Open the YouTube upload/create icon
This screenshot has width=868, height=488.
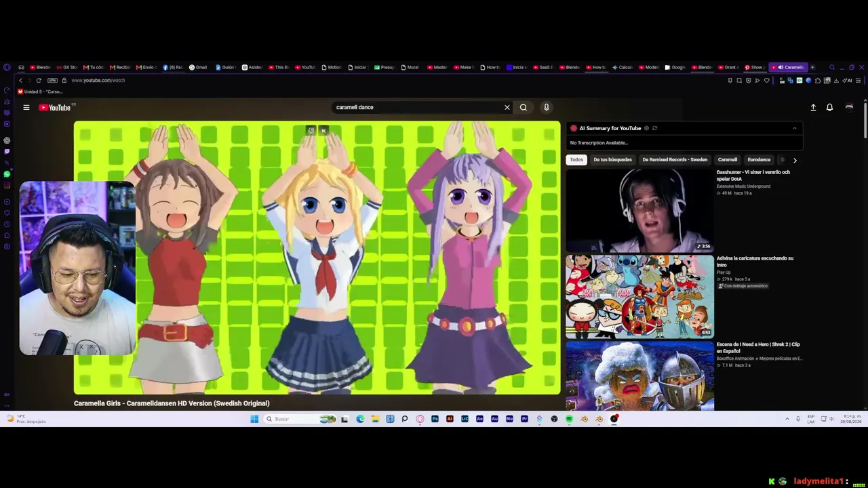coord(813,107)
